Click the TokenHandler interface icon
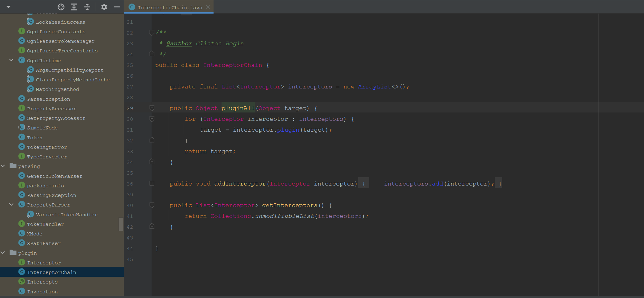644x298 pixels. pos(22,224)
